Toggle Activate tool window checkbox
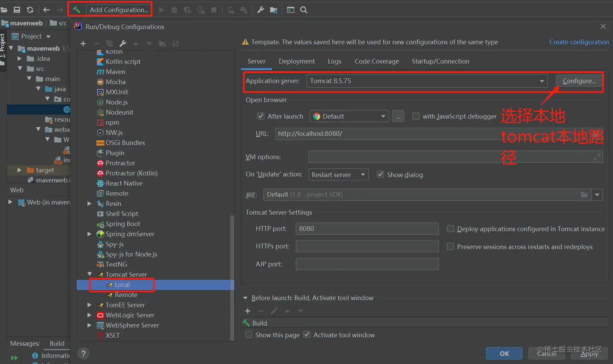This screenshot has width=613, height=364. pyautogui.click(x=307, y=335)
